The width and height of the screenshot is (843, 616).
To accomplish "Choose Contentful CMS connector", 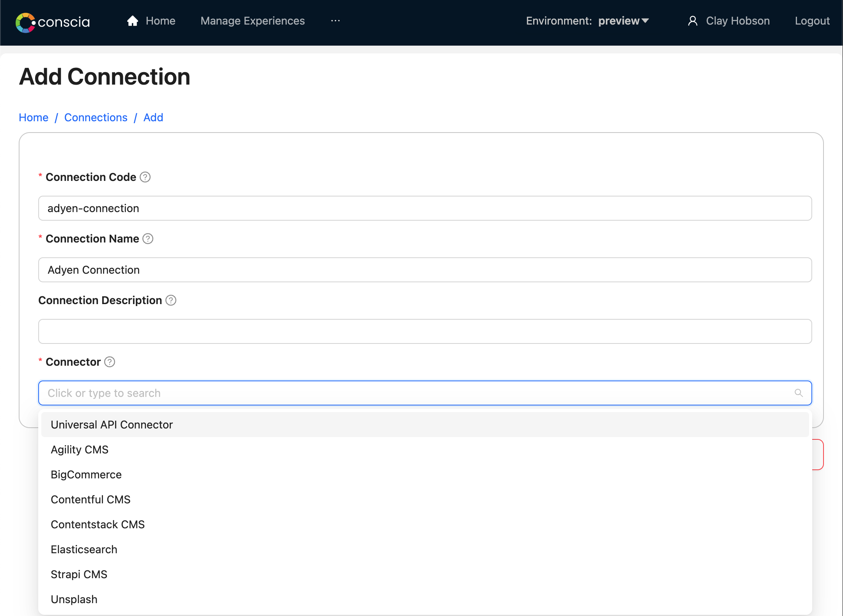I will click(425, 499).
